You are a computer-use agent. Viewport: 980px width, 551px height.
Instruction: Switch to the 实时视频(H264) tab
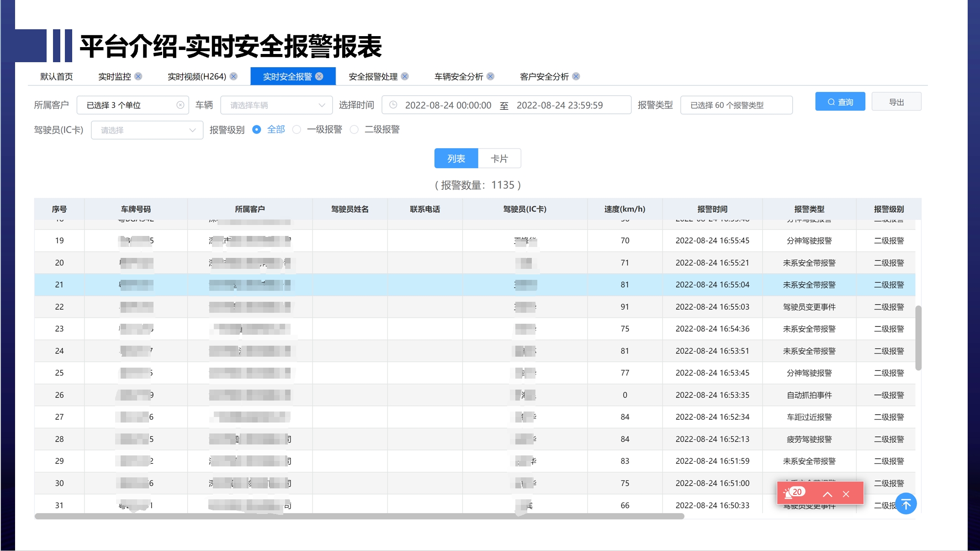[x=197, y=76]
